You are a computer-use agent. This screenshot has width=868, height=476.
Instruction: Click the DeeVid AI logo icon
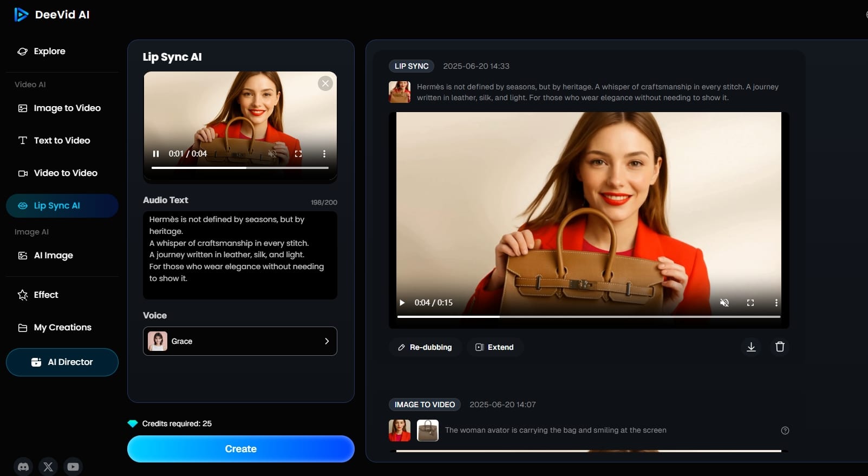(x=21, y=15)
